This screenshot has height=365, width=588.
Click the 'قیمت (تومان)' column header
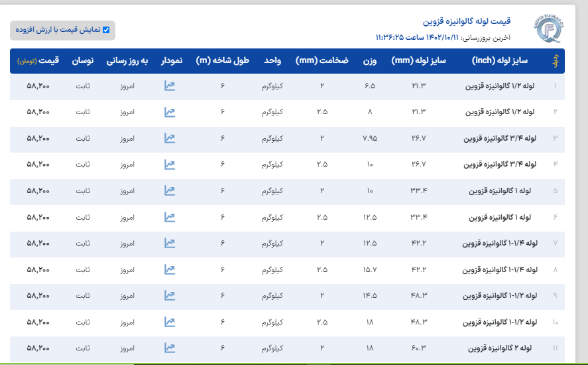coord(39,61)
